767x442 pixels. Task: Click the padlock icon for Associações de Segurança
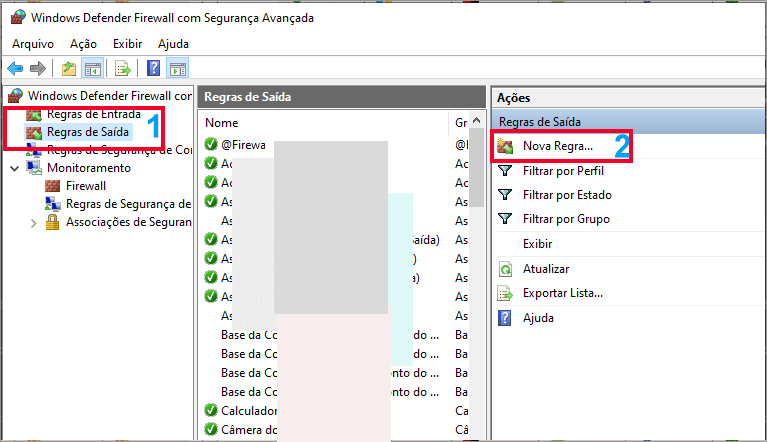tap(52, 222)
